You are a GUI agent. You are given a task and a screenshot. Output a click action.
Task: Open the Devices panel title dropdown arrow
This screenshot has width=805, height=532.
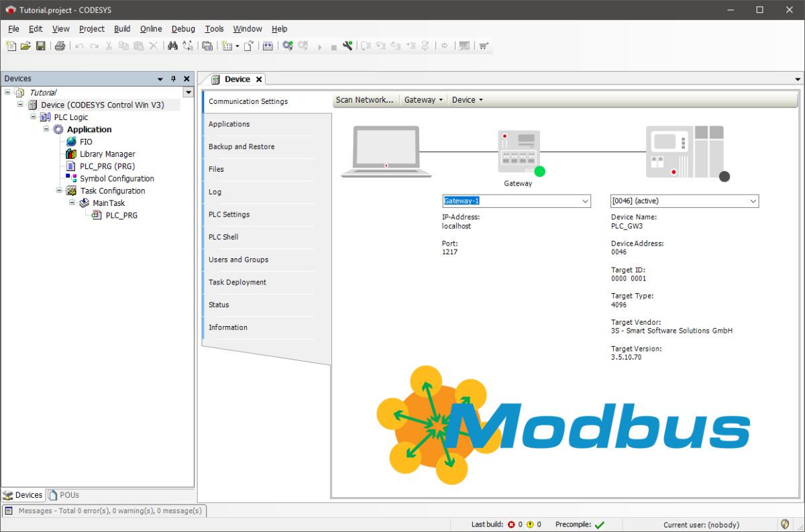[160, 78]
